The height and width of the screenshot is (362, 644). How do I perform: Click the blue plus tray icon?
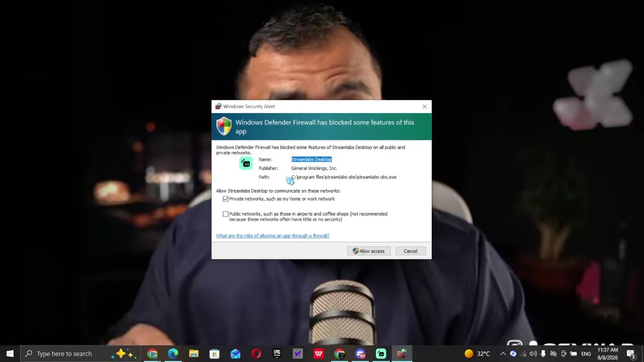point(513,353)
